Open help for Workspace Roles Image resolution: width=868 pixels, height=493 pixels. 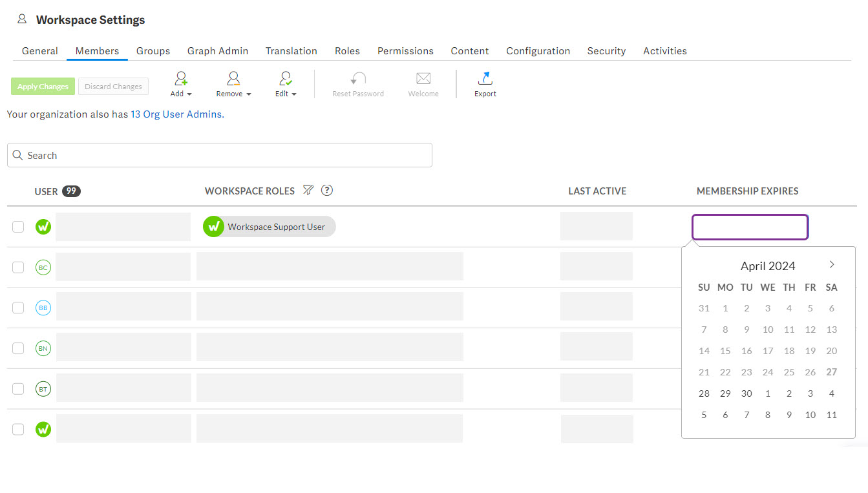[x=327, y=190]
